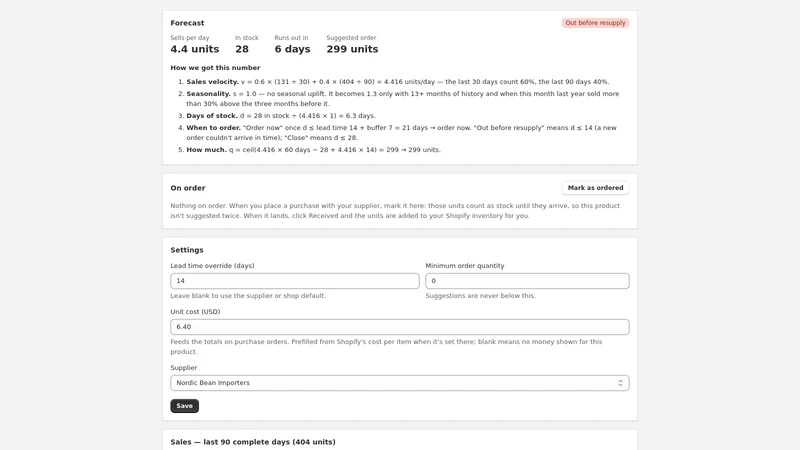
Task: Click the Seasonality explanation line
Action: (403, 98)
